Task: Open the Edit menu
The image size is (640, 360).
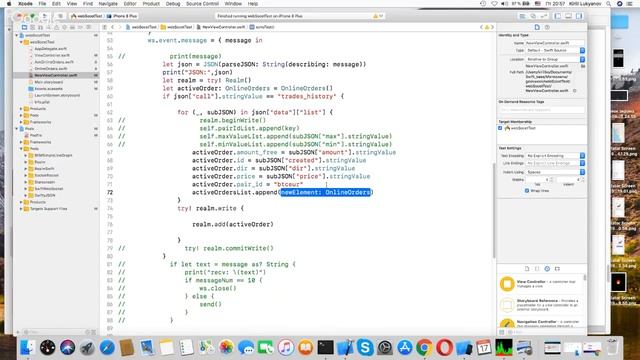Action: point(56,4)
